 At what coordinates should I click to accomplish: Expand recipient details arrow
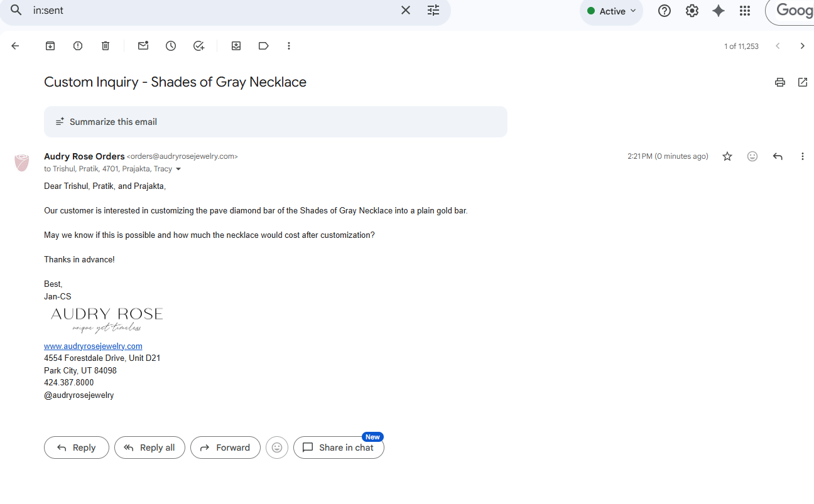(x=178, y=169)
